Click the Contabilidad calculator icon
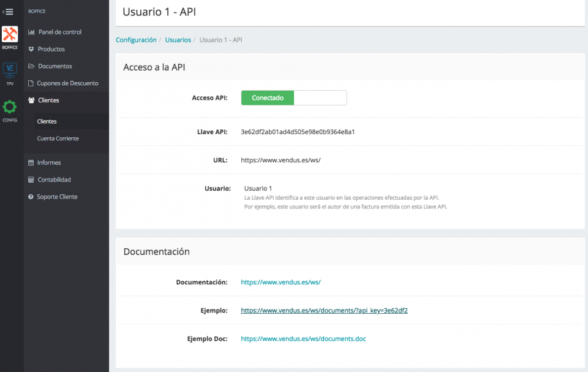This screenshot has height=372, width=588. [x=30, y=179]
